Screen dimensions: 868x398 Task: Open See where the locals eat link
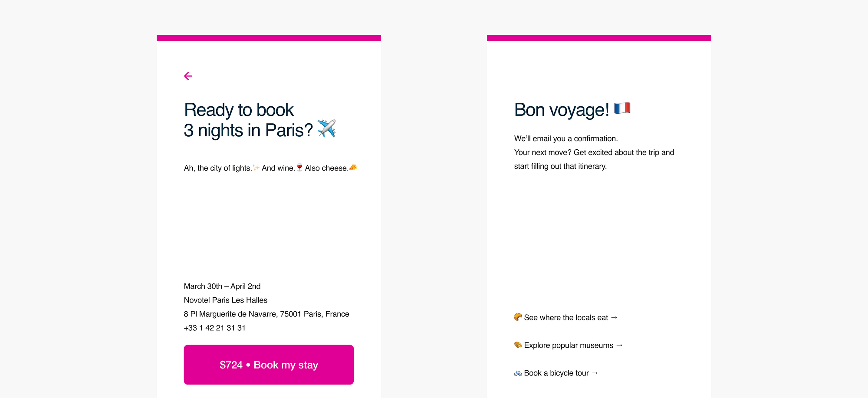(566, 317)
